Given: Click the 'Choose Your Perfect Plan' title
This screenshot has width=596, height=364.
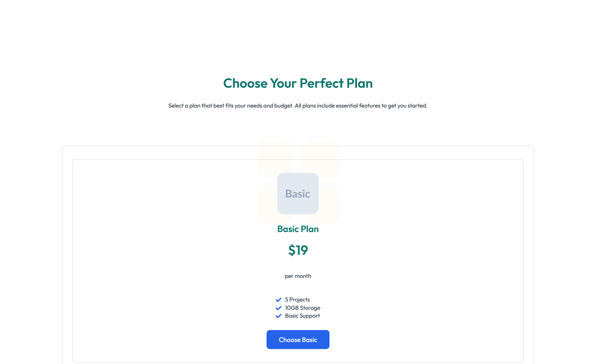Looking at the screenshot, I should point(298,83).
